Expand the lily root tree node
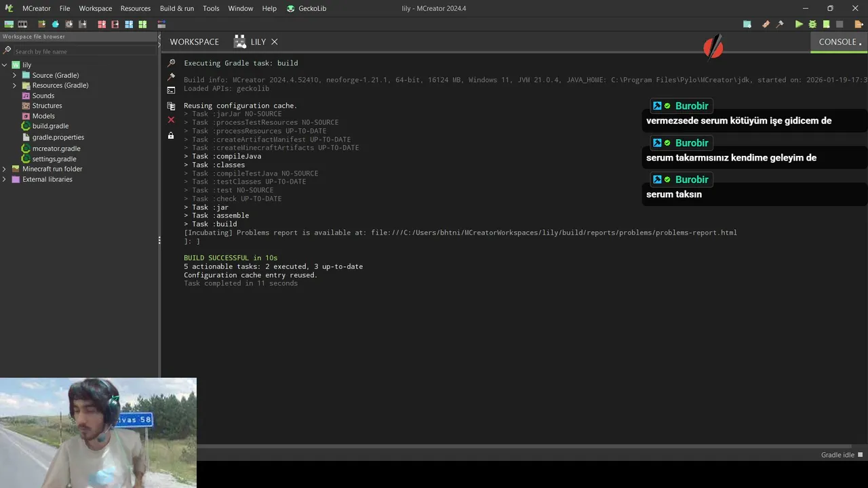 tap(5, 65)
